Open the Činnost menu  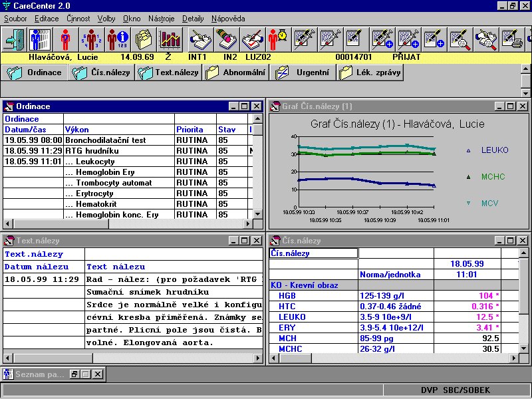click(x=78, y=19)
